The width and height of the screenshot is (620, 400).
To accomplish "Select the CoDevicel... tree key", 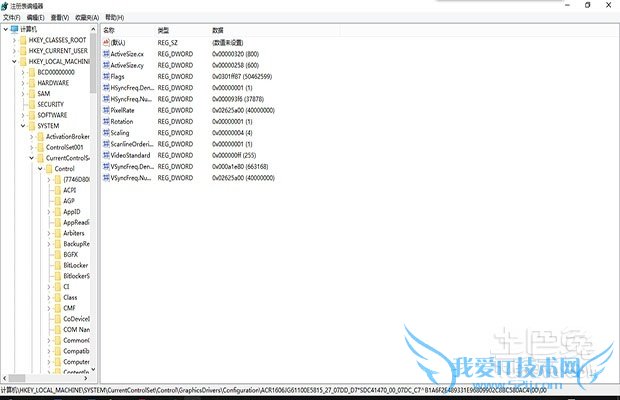I will click(x=76, y=319).
